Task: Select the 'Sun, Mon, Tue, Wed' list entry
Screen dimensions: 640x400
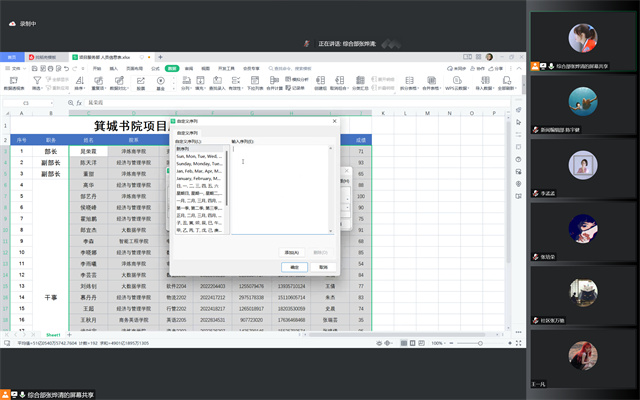Action: (x=200, y=157)
